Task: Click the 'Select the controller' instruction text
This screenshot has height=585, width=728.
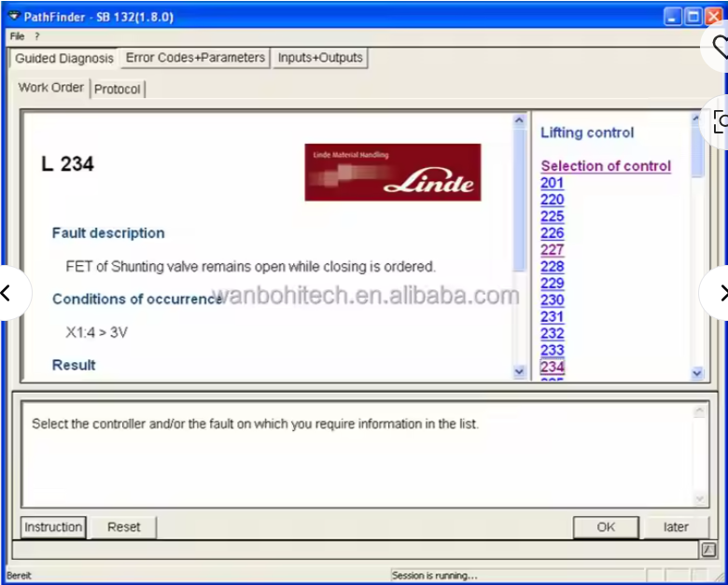Action: pos(255,424)
